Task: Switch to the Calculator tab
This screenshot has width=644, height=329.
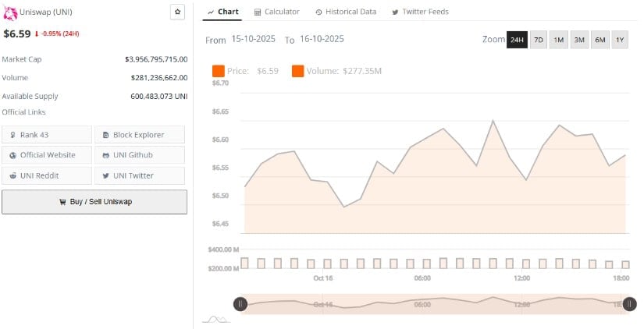Action: tap(277, 12)
